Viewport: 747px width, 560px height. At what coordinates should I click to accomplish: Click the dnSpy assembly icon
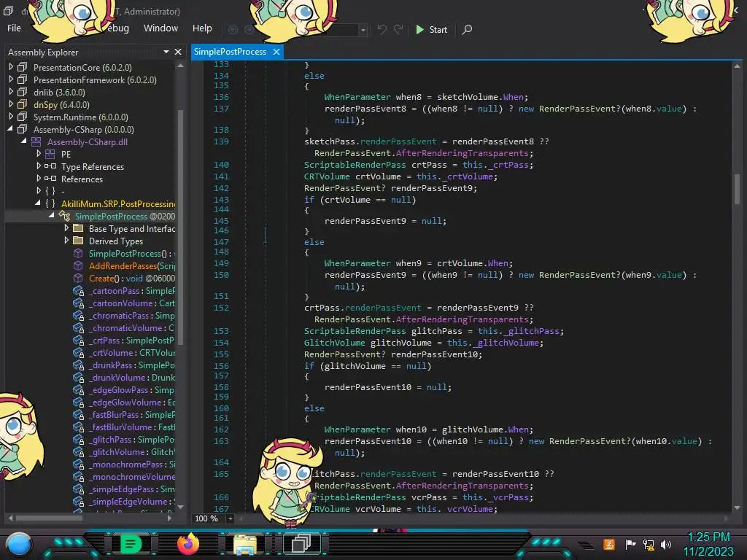coord(23,104)
